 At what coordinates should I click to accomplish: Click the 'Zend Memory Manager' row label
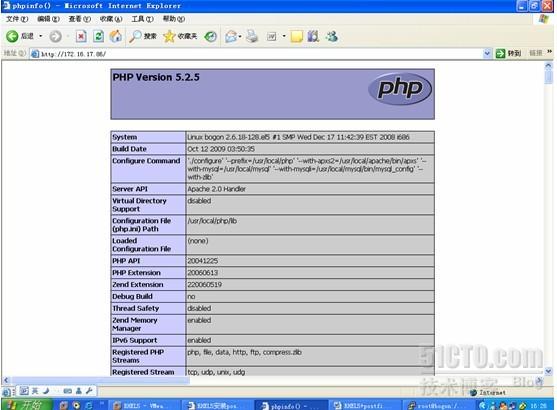135,324
